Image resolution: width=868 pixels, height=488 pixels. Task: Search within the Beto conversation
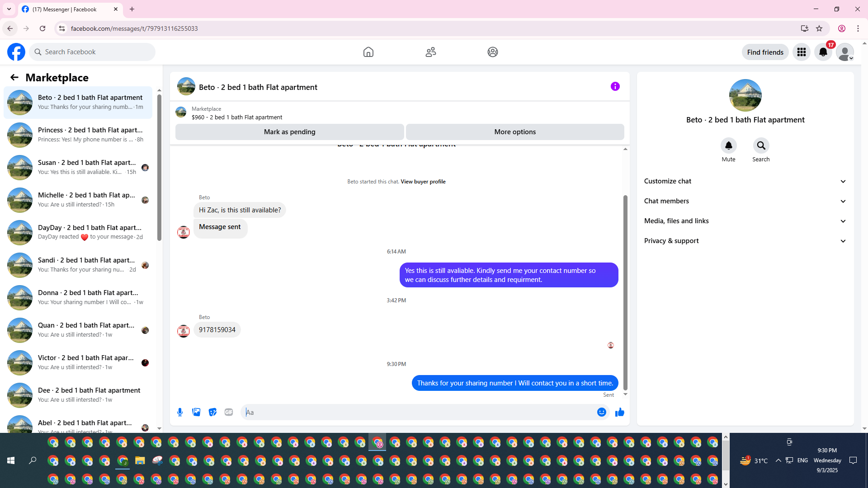(x=761, y=145)
